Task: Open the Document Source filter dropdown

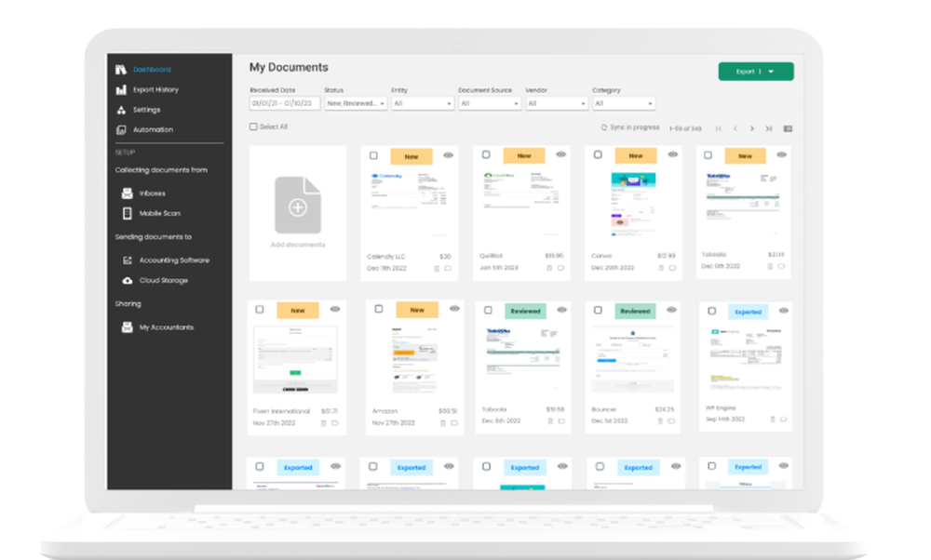Action: (x=490, y=103)
